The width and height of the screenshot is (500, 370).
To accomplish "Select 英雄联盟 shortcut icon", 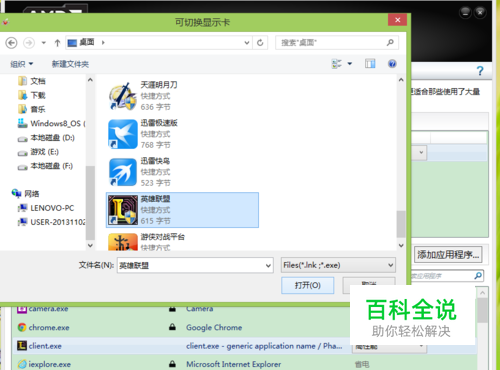I will pyautogui.click(x=123, y=210).
